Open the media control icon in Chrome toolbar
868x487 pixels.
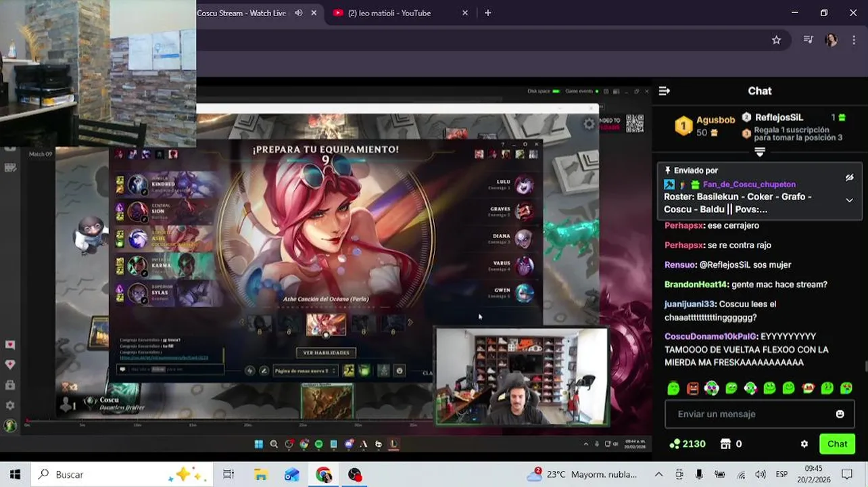tap(808, 40)
